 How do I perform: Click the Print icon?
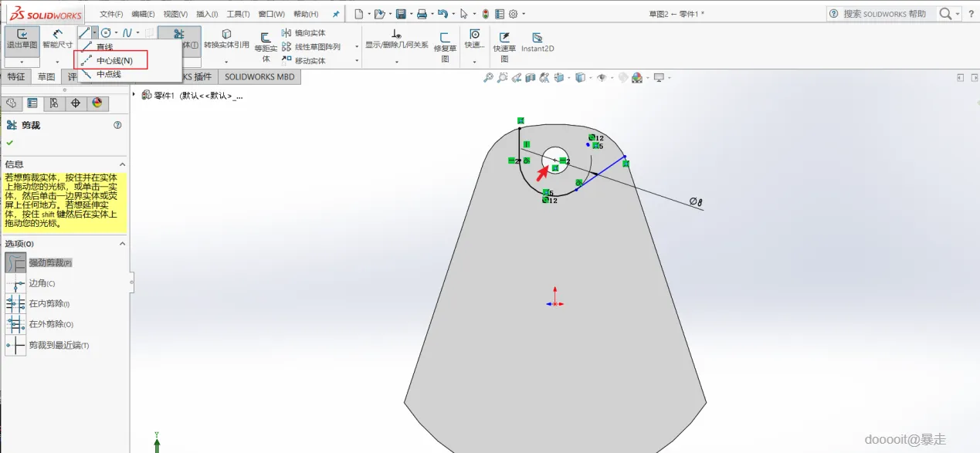pos(422,14)
